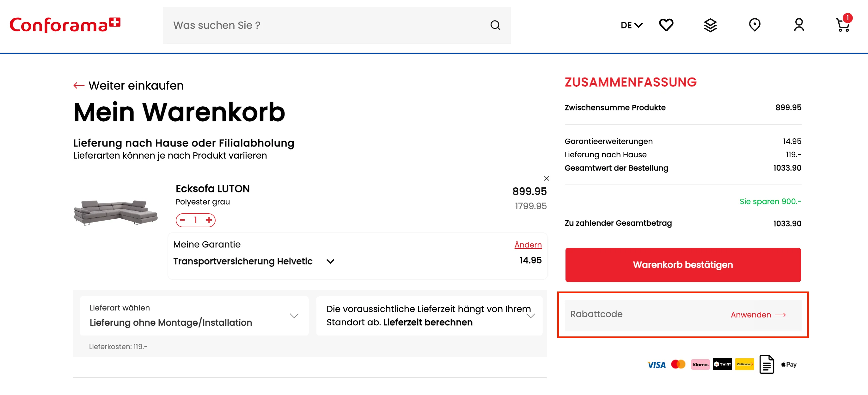Click the search magnifier icon
Viewport: 868px width, 395px height.
pos(495,25)
